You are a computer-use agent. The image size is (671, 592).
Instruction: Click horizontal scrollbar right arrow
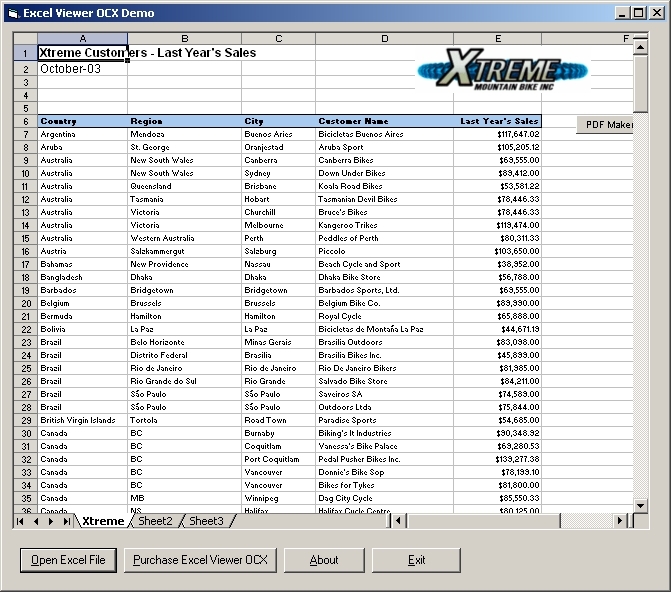pos(619,521)
